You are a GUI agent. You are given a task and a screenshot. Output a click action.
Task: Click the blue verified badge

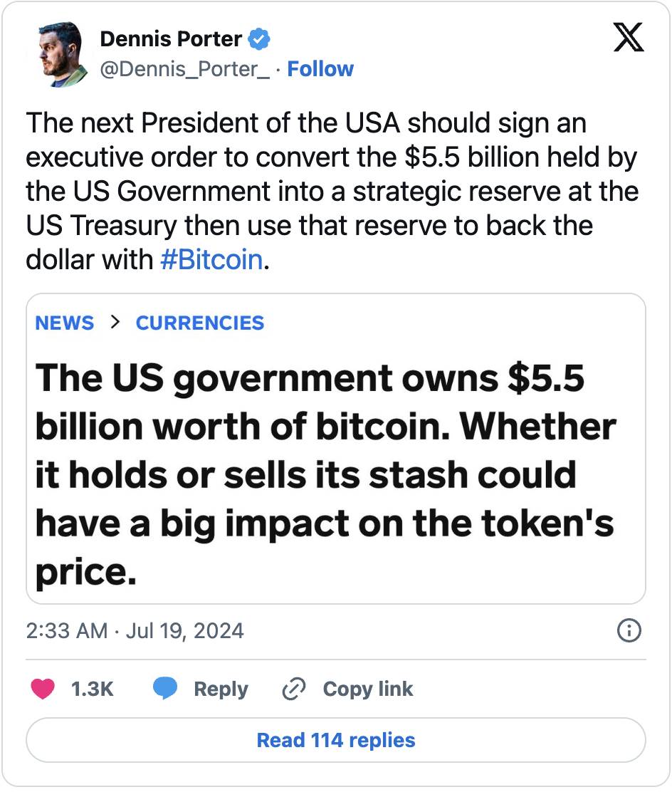pos(258,39)
